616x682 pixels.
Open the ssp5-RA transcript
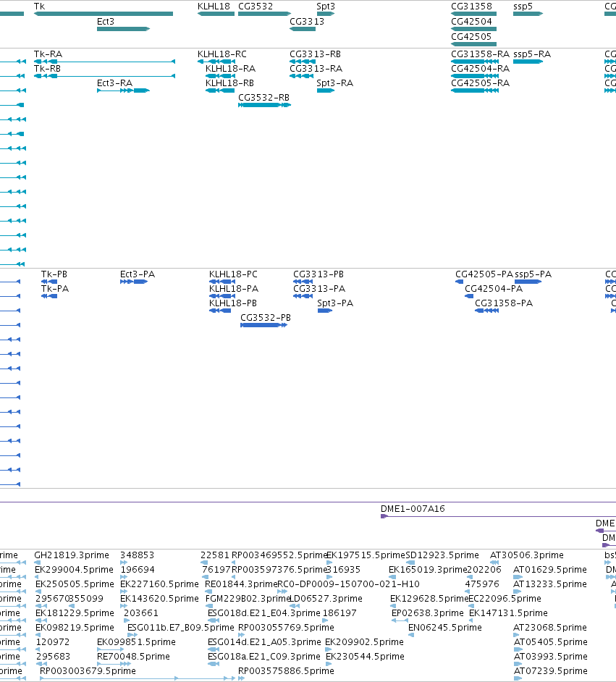(x=528, y=62)
